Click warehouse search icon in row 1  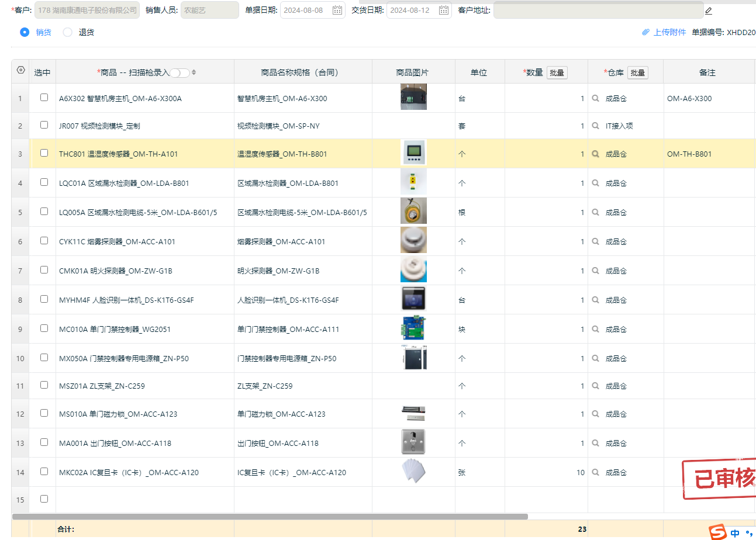(596, 99)
